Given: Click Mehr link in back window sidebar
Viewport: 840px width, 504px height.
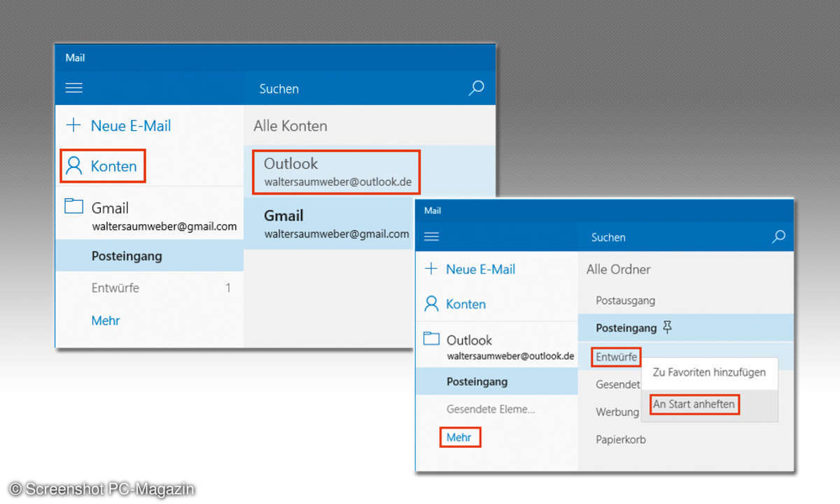Looking at the screenshot, I should point(106,321).
